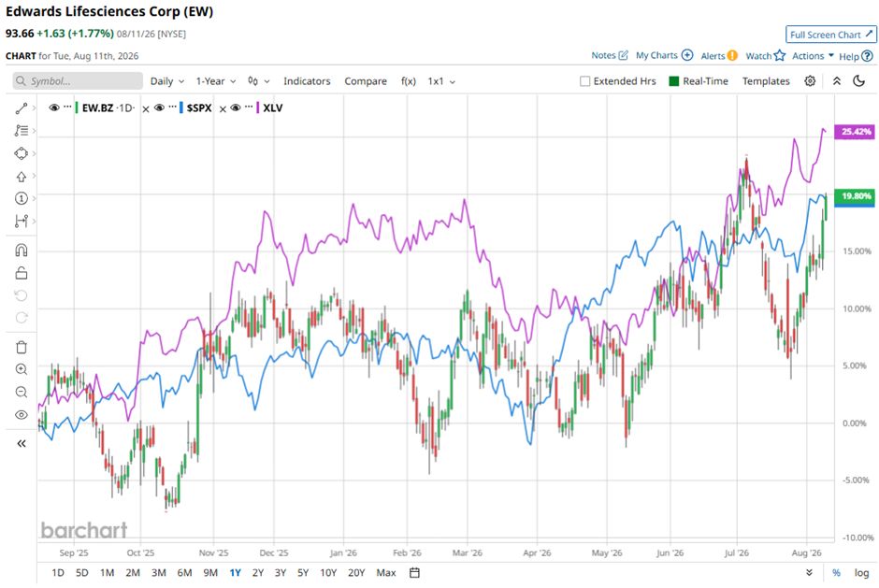
Task: Open chart Templates
Action: pyautogui.click(x=766, y=81)
